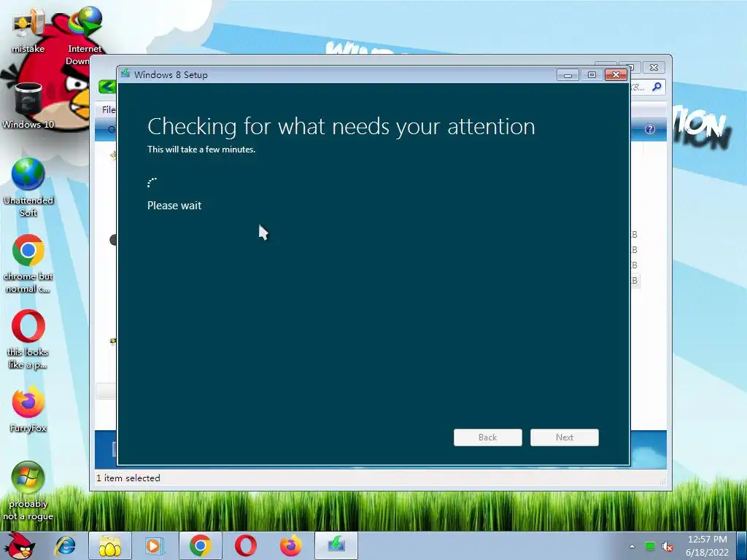747x560 pixels.
Task: Open the media player taskbar icon
Action: 154,545
